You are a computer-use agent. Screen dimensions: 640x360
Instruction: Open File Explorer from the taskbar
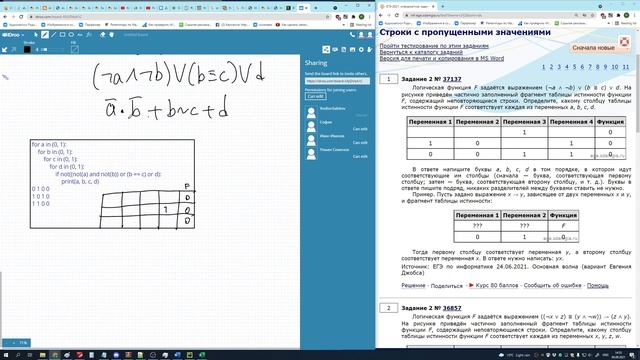click(x=42, y=355)
